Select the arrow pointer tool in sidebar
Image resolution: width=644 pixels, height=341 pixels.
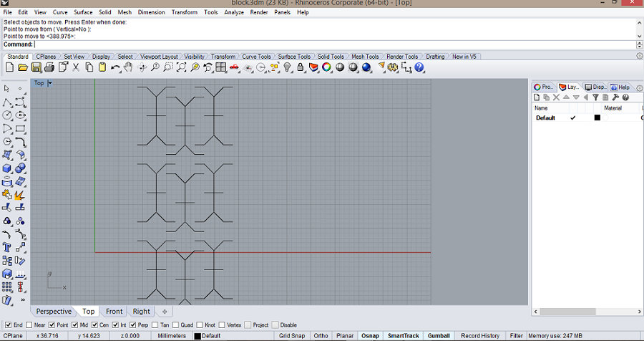tap(6, 89)
